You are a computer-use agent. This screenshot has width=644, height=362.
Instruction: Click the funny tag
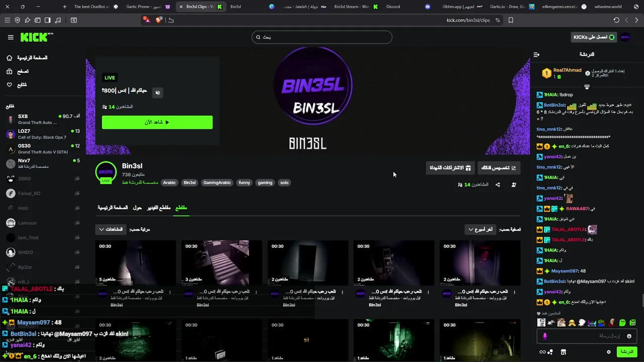[x=245, y=183]
